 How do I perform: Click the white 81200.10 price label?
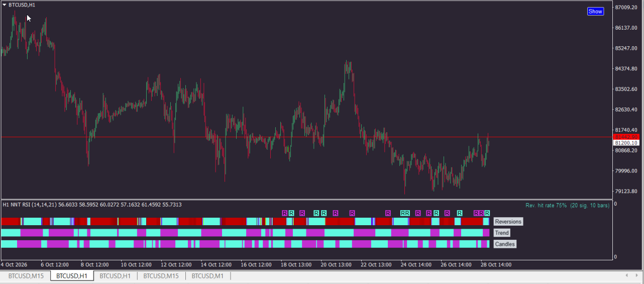pyautogui.click(x=626, y=143)
